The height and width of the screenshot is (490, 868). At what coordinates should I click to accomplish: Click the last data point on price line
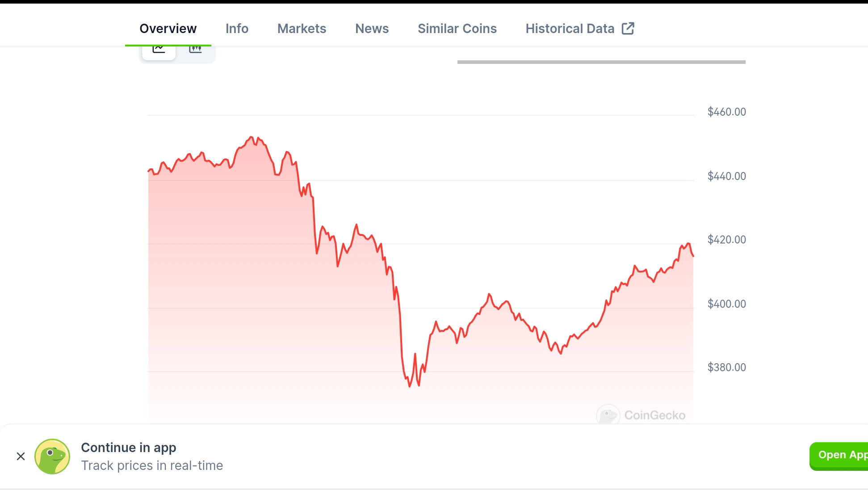tap(693, 255)
